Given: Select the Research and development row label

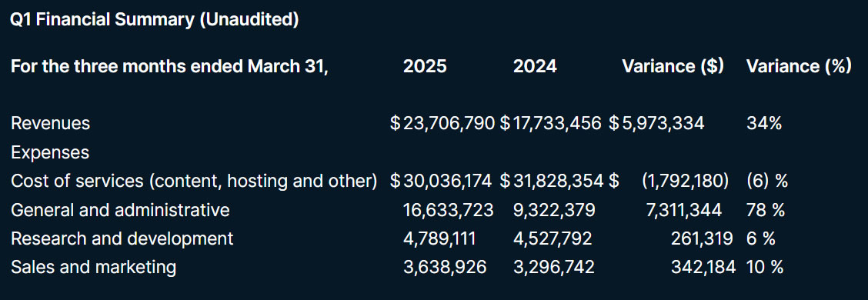Looking at the screenshot, I should pos(122,238).
